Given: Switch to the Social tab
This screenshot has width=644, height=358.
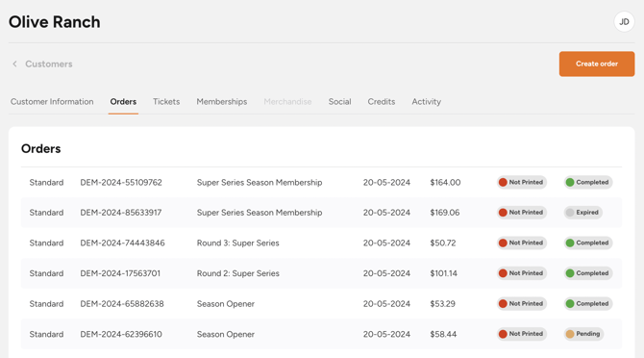Looking at the screenshot, I should [339, 101].
